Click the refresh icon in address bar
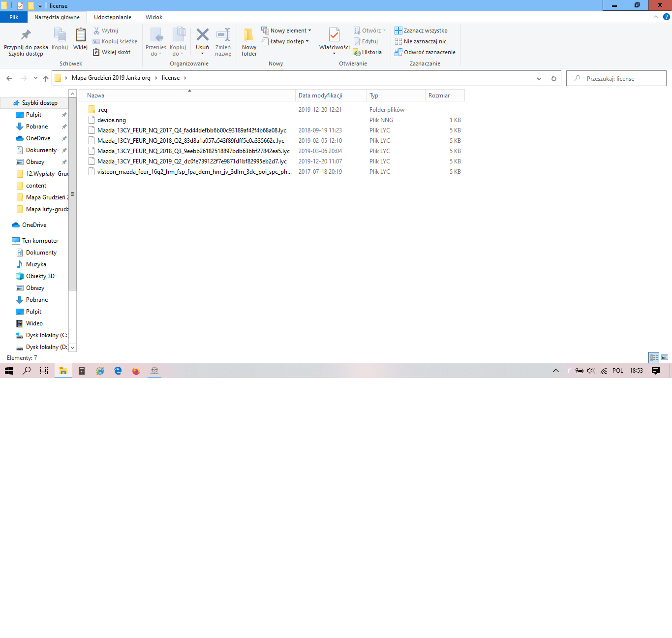Image resolution: width=672 pixels, height=638 pixels. [x=553, y=78]
